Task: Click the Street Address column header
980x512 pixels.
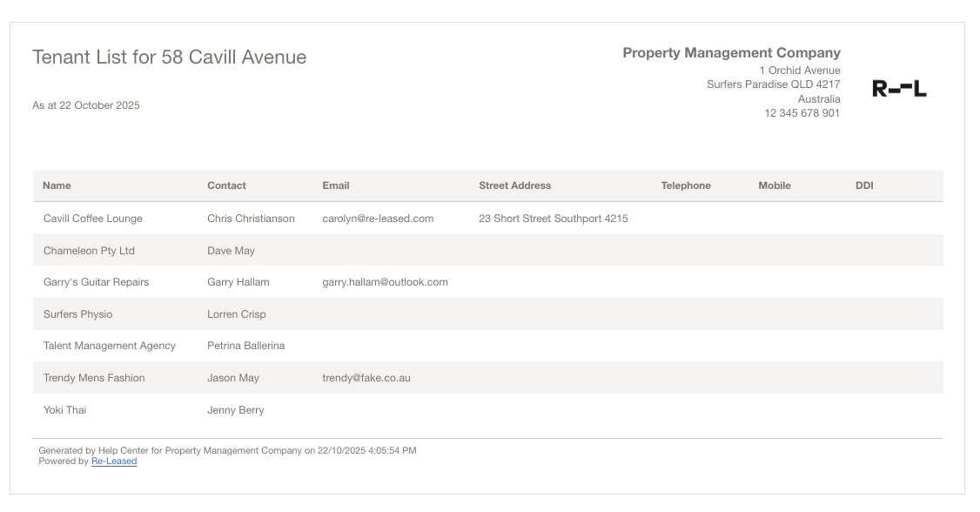Action: [x=514, y=185]
